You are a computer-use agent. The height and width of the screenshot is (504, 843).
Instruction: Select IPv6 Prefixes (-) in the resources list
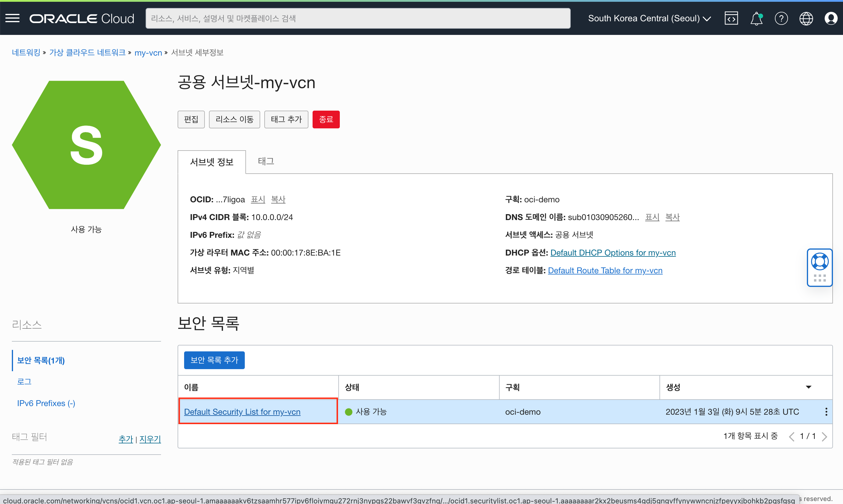[x=46, y=403]
